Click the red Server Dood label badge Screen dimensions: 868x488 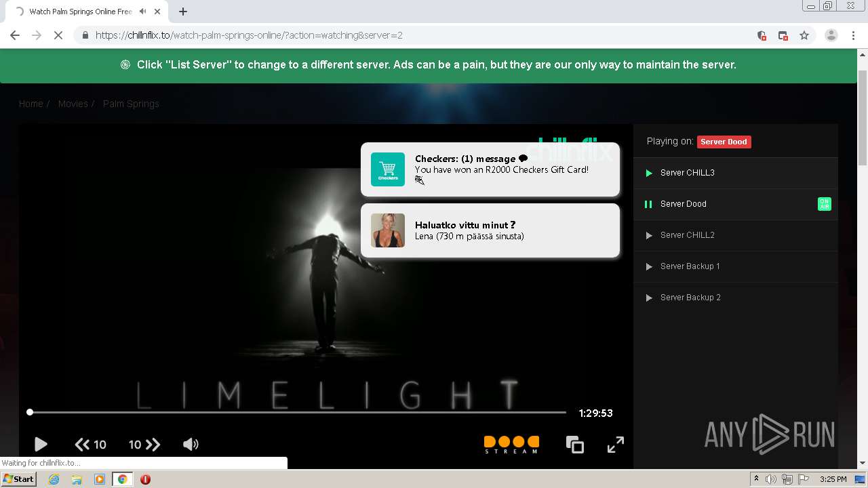coord(724,142)
